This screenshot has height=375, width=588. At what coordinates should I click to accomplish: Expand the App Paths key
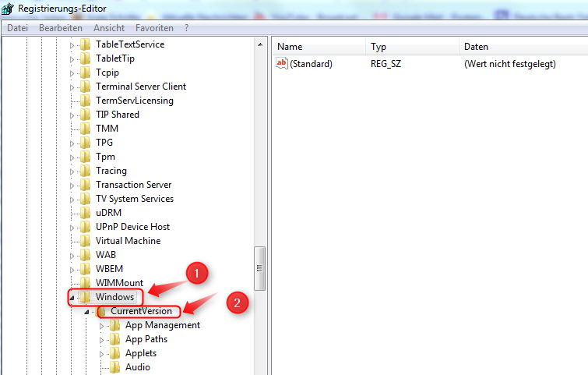(101, 340)
